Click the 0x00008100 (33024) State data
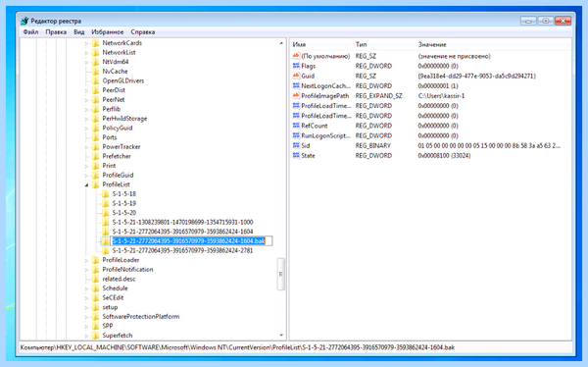The image size is (588, 367). pos(444,155)
